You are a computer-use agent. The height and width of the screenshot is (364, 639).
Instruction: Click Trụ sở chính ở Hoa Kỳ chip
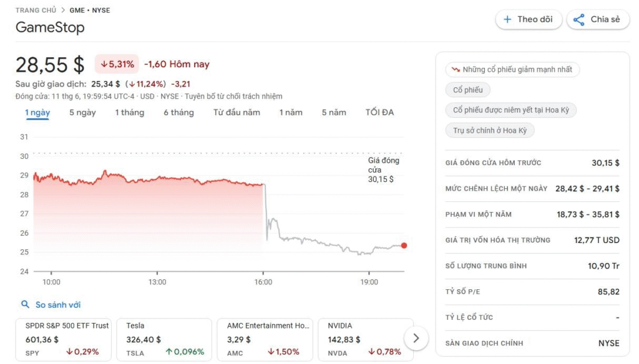point(490,131)
